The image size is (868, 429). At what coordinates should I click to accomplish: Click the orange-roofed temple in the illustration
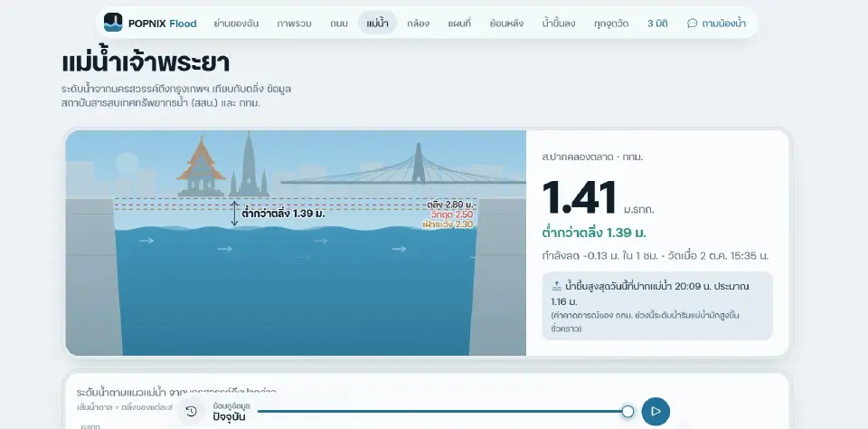point(201,167)
